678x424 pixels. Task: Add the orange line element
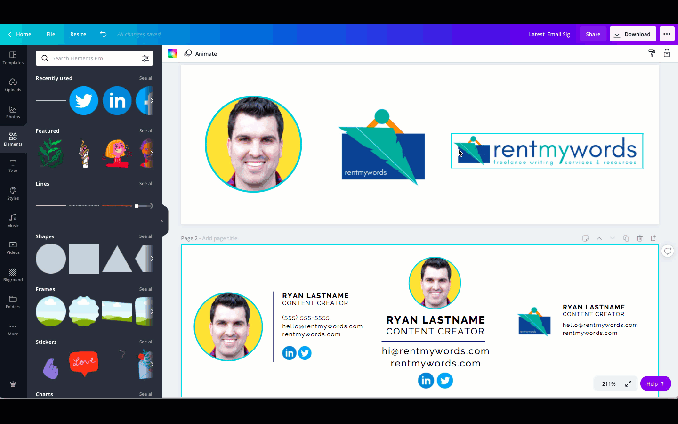click(x=117, y=206)
